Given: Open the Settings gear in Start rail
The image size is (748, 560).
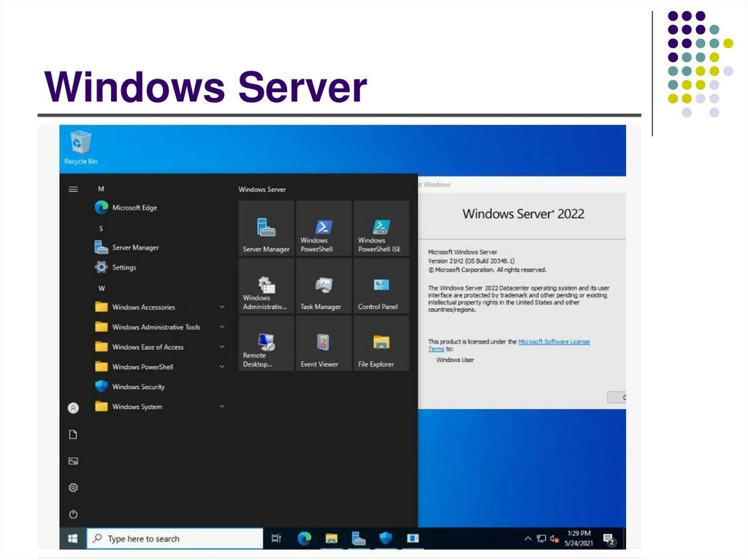Looking at the screenshot, I should [x=73, y=488].
